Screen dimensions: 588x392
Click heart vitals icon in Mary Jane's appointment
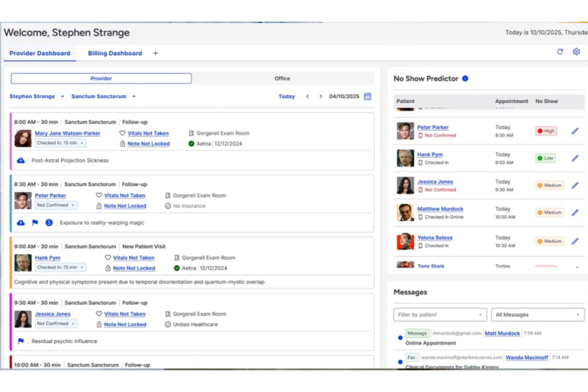click(122, 133)
